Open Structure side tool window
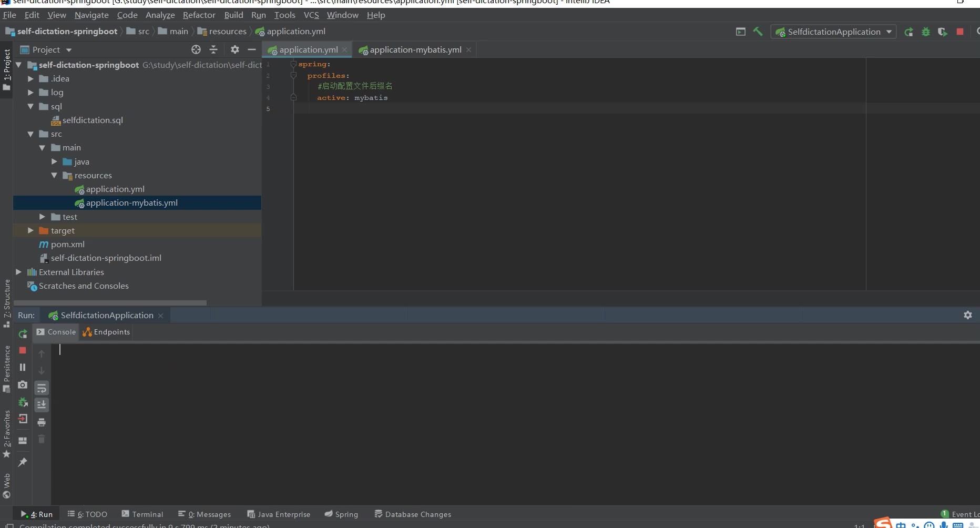 pos(7,303)
